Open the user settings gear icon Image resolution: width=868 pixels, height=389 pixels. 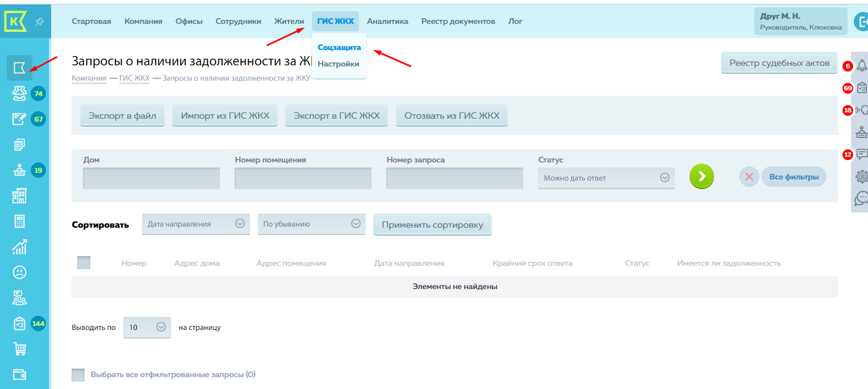[x=862, y=176]
